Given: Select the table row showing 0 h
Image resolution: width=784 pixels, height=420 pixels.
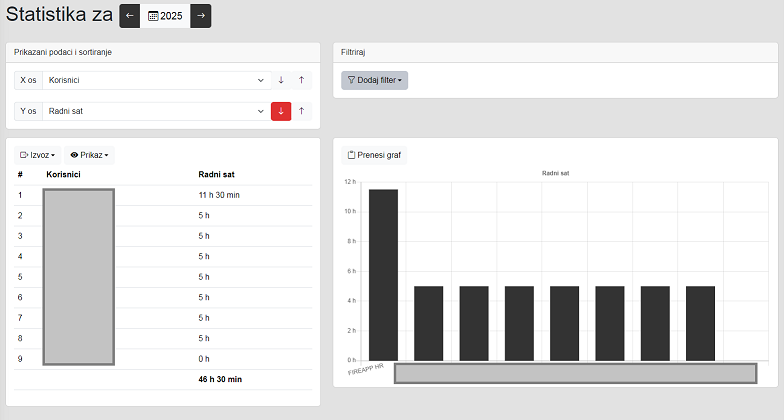Looking at the screenshot, I should point(204,359).
